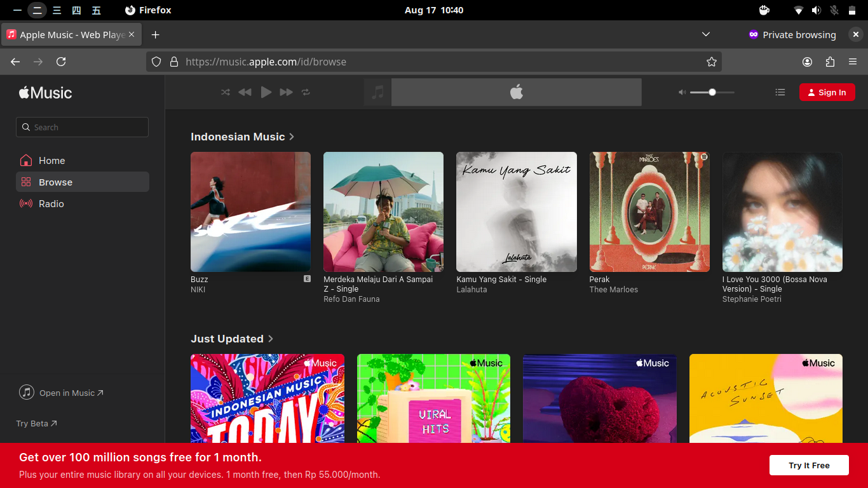The image size is (868, 488).
Task: Click Kamu Yang Sakit - Single title
Action: 501,280
